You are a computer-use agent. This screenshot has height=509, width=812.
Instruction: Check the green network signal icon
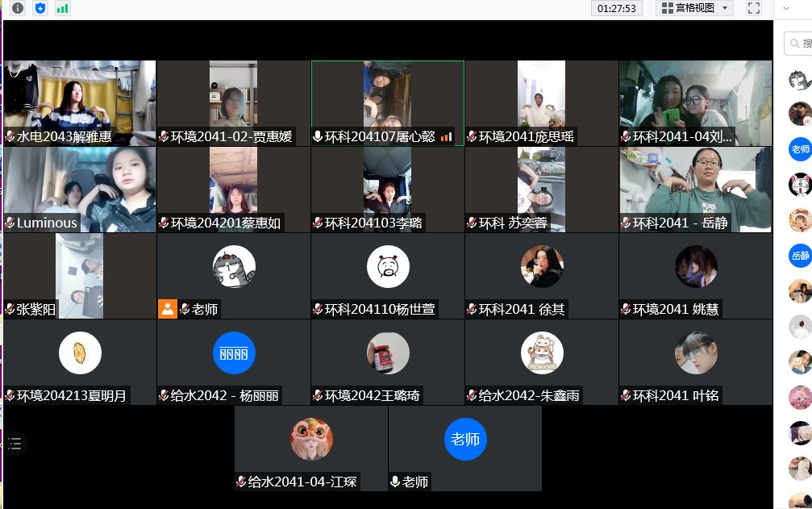click(x=62, y=8)
